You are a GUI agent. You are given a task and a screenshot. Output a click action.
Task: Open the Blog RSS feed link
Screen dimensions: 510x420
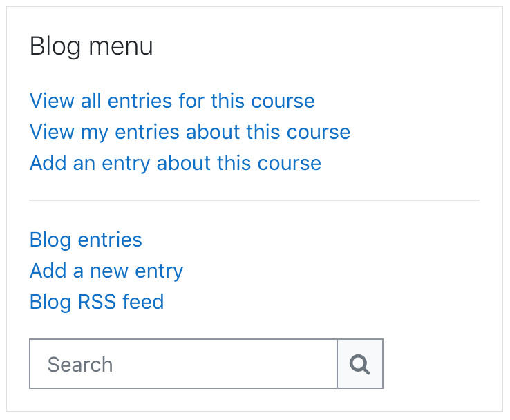[97, 302]
